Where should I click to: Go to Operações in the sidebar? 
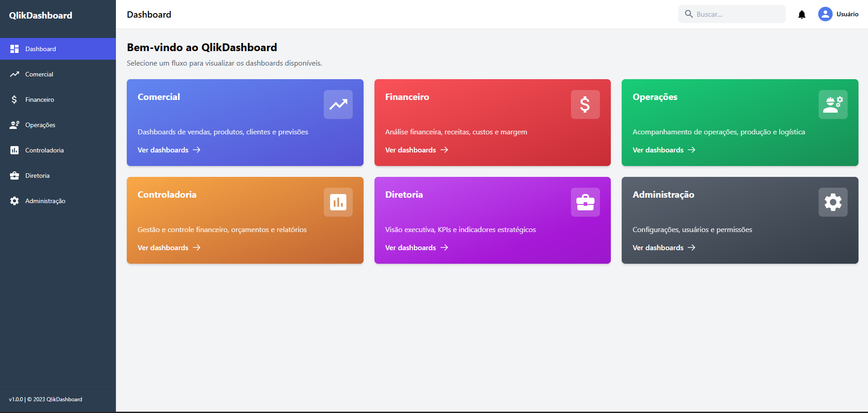click(x=40, y=125)
